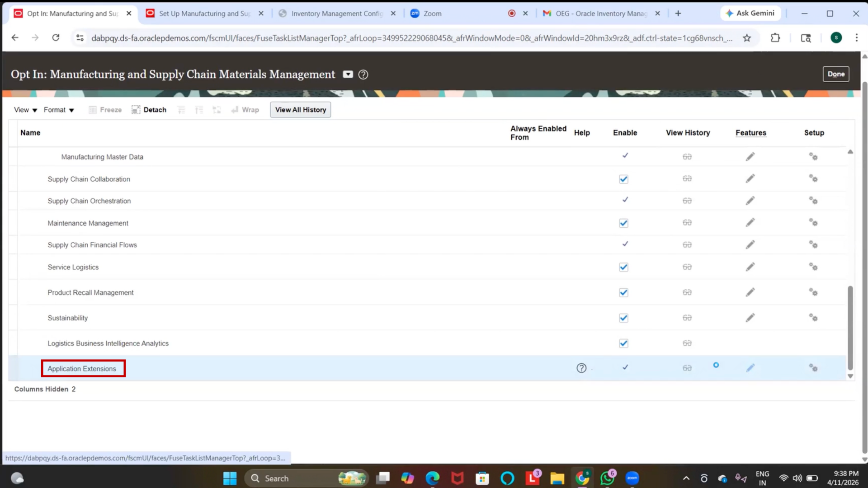Click table scroll down arrow

[850, 376]
